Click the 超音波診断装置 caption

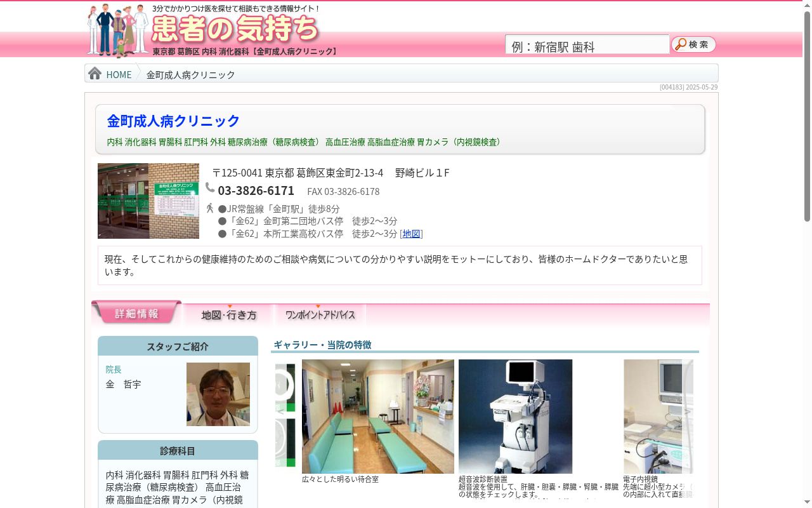coord(483,479)
